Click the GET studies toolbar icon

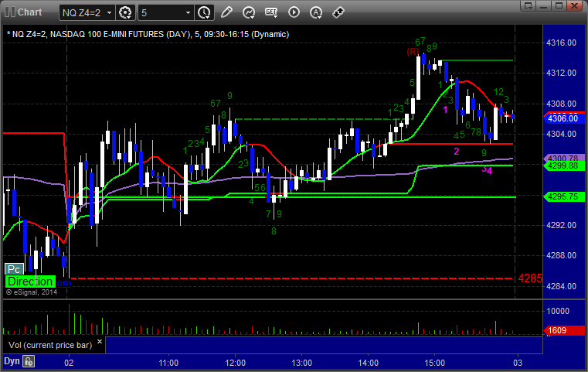[271, 12]
